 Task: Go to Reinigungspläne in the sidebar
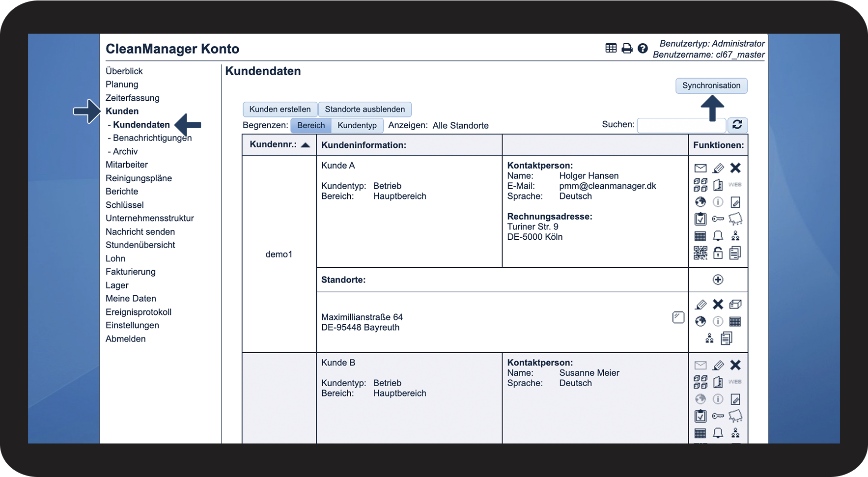[139, 178]
